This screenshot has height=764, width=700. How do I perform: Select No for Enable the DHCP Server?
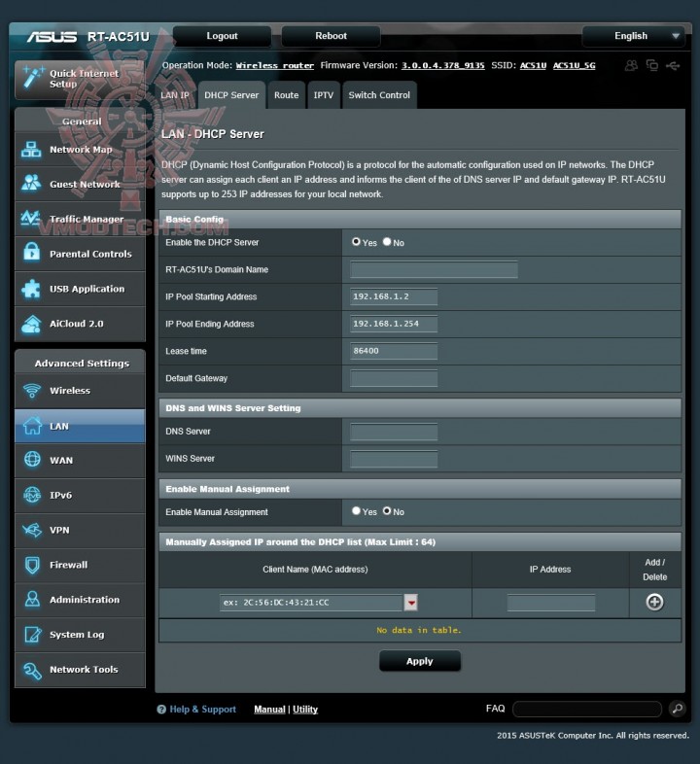387,242
